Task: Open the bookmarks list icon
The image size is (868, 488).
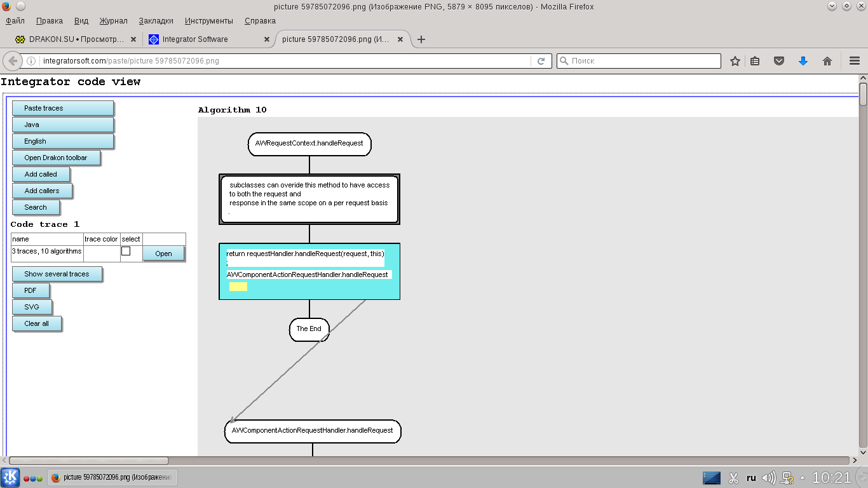Action: click(x=755, y=61)
